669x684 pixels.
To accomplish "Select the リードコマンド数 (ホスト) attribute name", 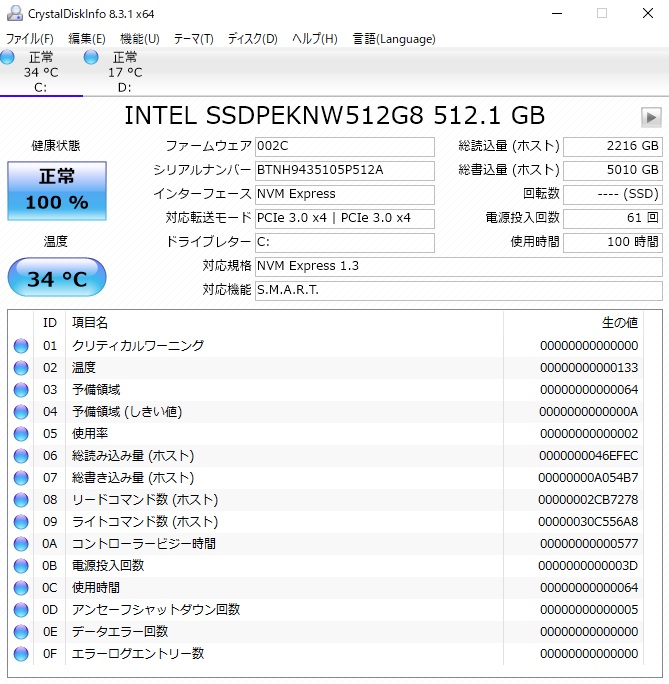I will 145,500.
